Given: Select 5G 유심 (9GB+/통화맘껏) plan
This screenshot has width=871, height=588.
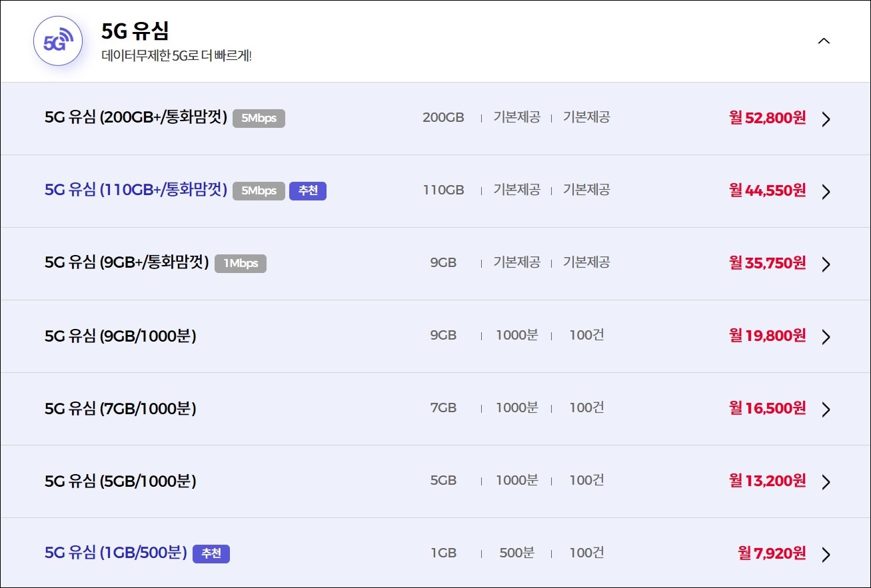Looking at the screenshot, I should 127,263.
